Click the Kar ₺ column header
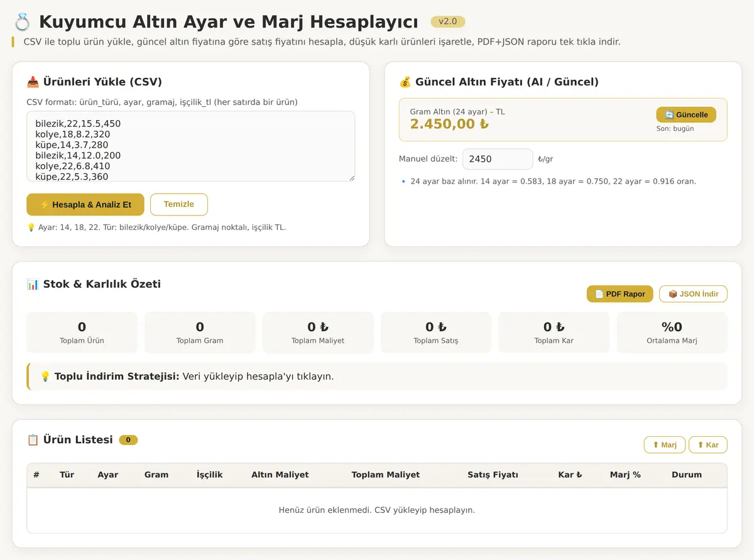Image resolution: width=754 pixels, height=560 pixels. point(570,475)
